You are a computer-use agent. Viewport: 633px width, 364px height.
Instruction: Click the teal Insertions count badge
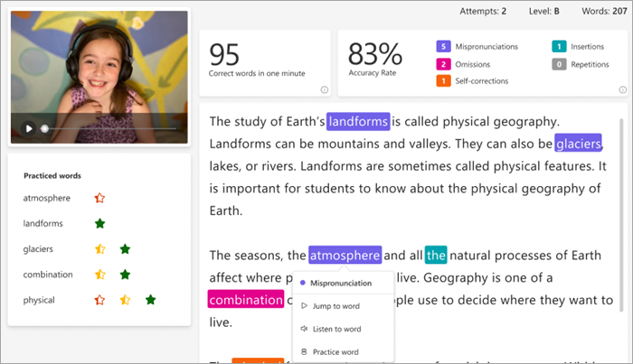coord(558,46)
